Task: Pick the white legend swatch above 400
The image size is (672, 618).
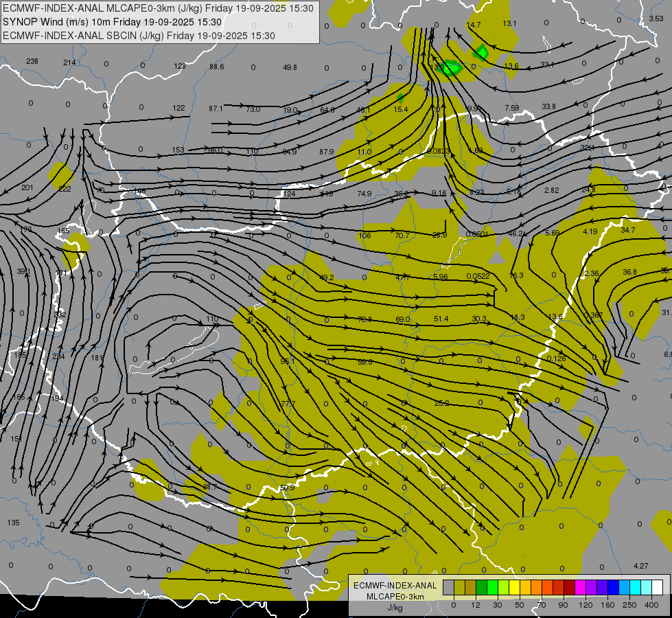Action: [658, 587]
